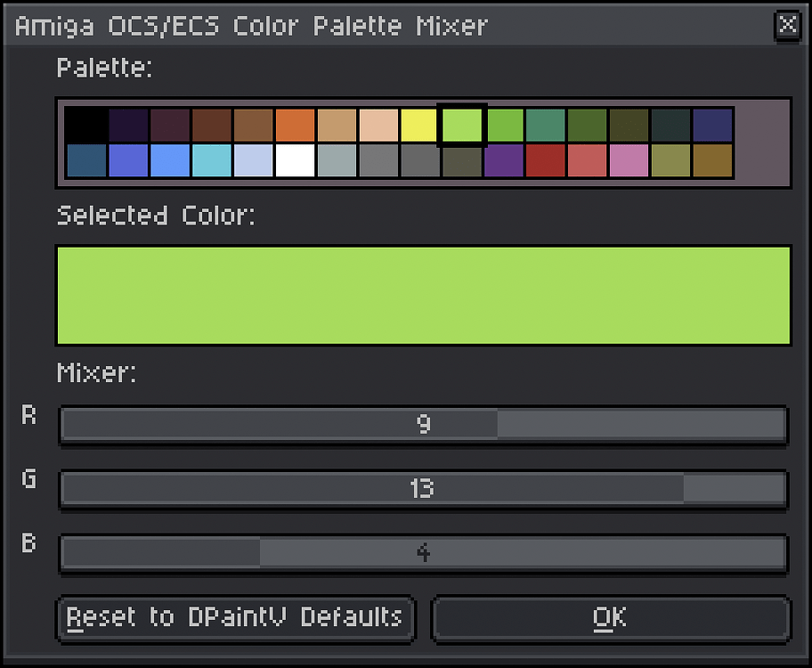Choose the dark red palette swatch
This screenshot has width=812, height=668.
point(546,161)
